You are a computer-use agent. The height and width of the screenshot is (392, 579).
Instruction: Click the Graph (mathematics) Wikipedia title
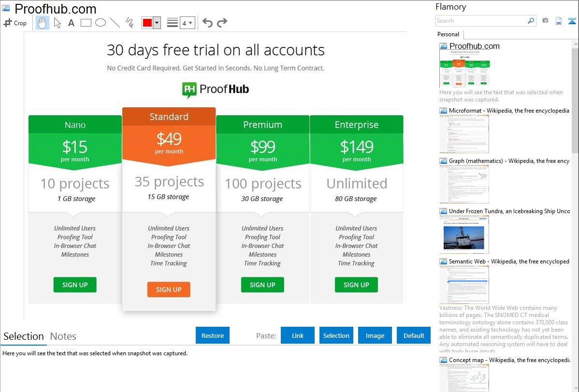click(509, 161)
